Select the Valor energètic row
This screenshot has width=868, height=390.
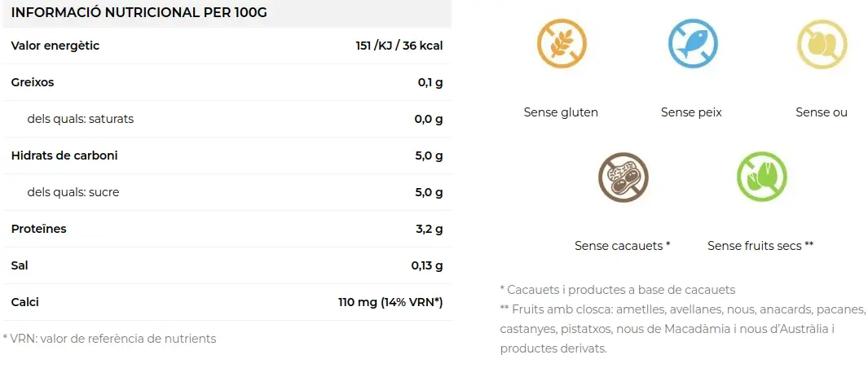point(227,46)
